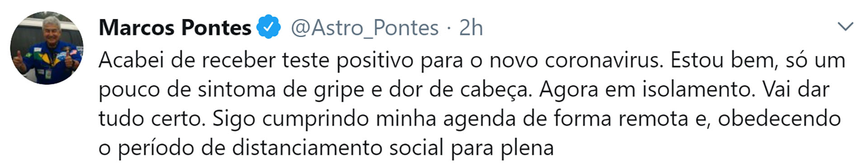Viewport: 868px width, 167px height.
Task: Click the words teste positivo
Action: tap(348, 61)
